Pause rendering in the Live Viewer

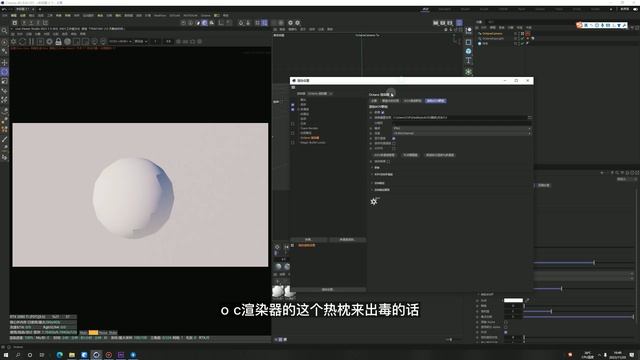[x=31, y=42]
